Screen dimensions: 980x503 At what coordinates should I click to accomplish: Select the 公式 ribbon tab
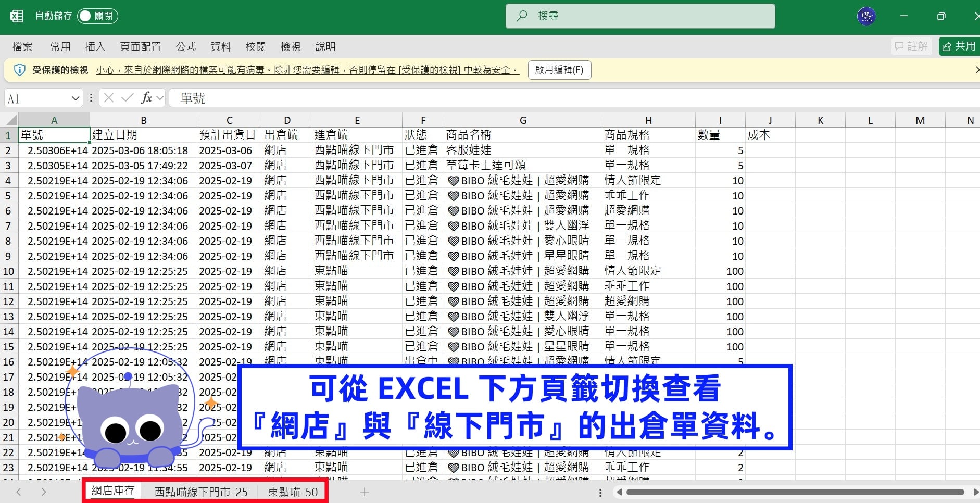pyautogui.click(x=186, y=47)
